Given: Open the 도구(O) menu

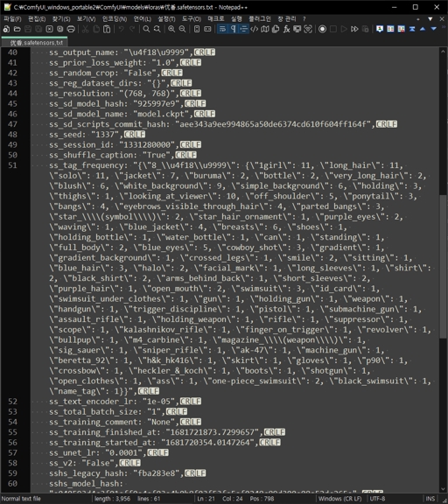Looking at the screenshot, I should point(192,19).
